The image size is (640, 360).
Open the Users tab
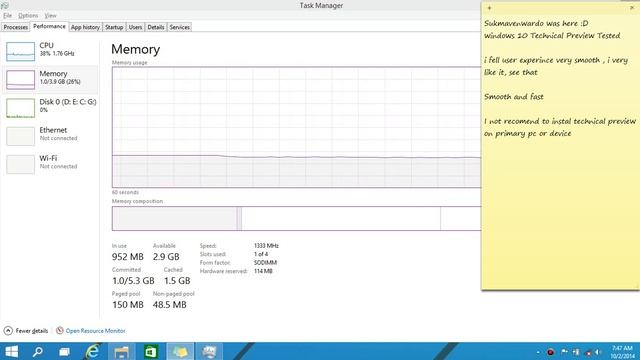pyautogui.click(x=135, y=27)
